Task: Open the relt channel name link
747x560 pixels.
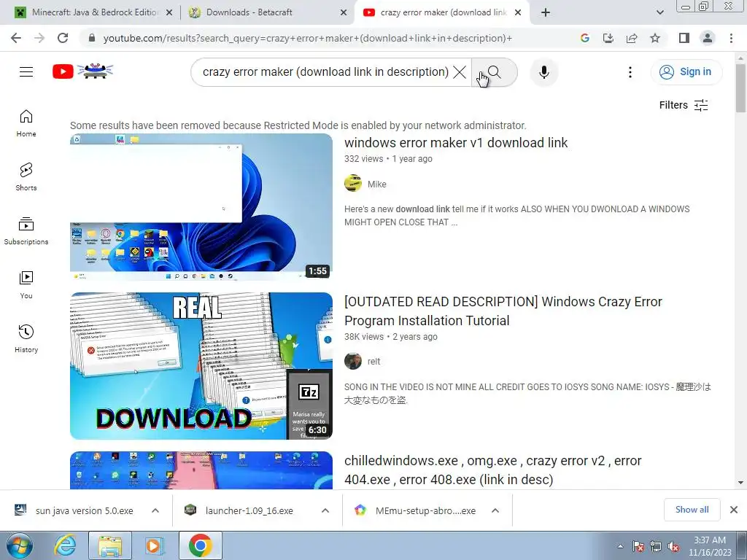Action: 373,362
